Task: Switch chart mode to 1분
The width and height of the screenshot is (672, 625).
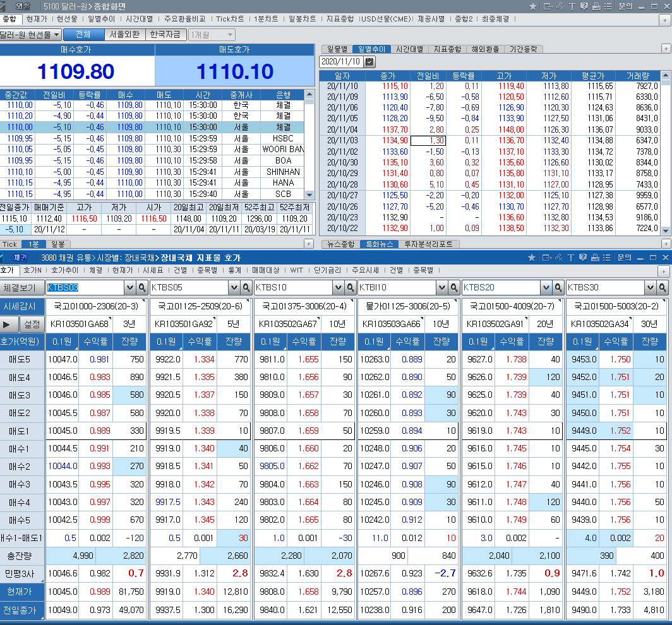Action: 33,244
